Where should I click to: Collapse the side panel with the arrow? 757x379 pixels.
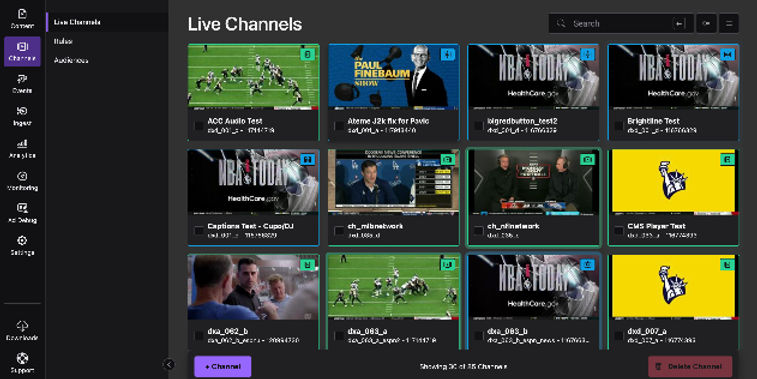pos(169,365)
